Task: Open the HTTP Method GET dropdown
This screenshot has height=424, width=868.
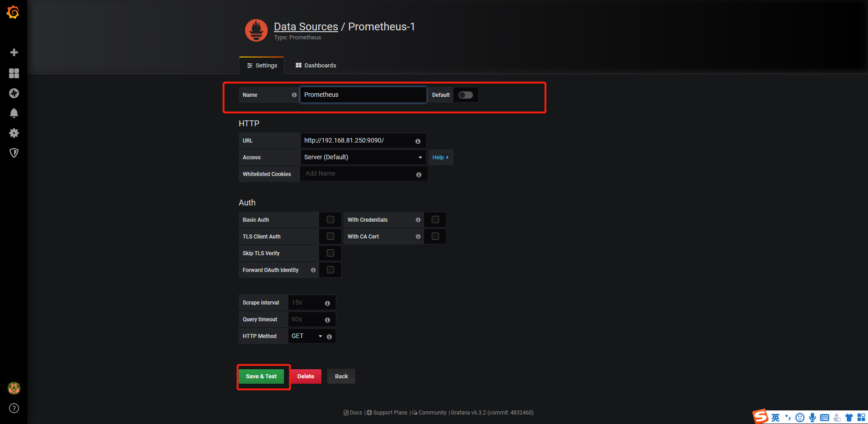Action: click(x=307, y=336)
